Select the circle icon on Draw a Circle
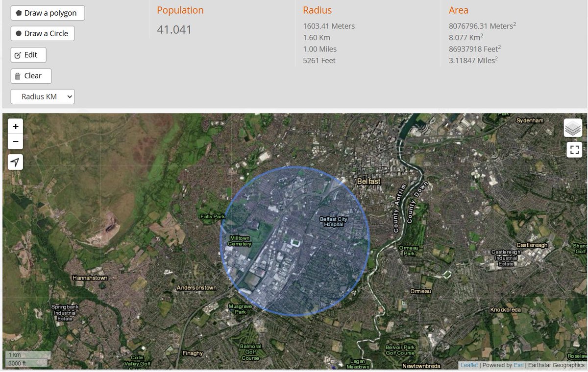 (18, 34)
